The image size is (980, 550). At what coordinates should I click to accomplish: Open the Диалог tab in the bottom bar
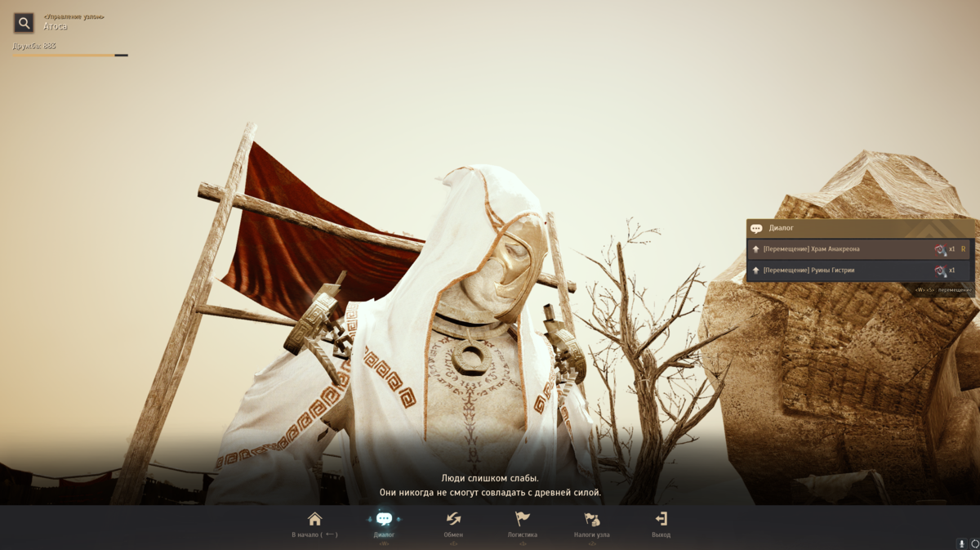tap(384, 525)
